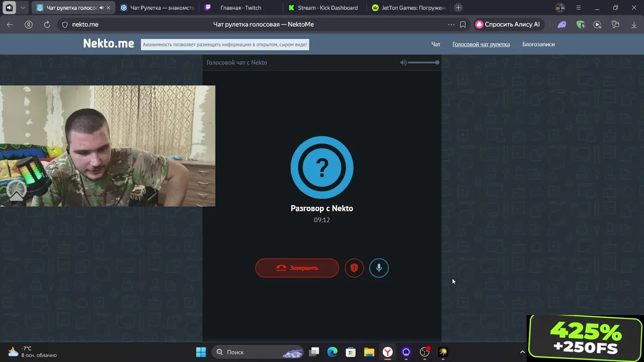This screenshot has width=644, height=362.
Task: Go back with the browser back arrow
Action: (x=10, y=24)
